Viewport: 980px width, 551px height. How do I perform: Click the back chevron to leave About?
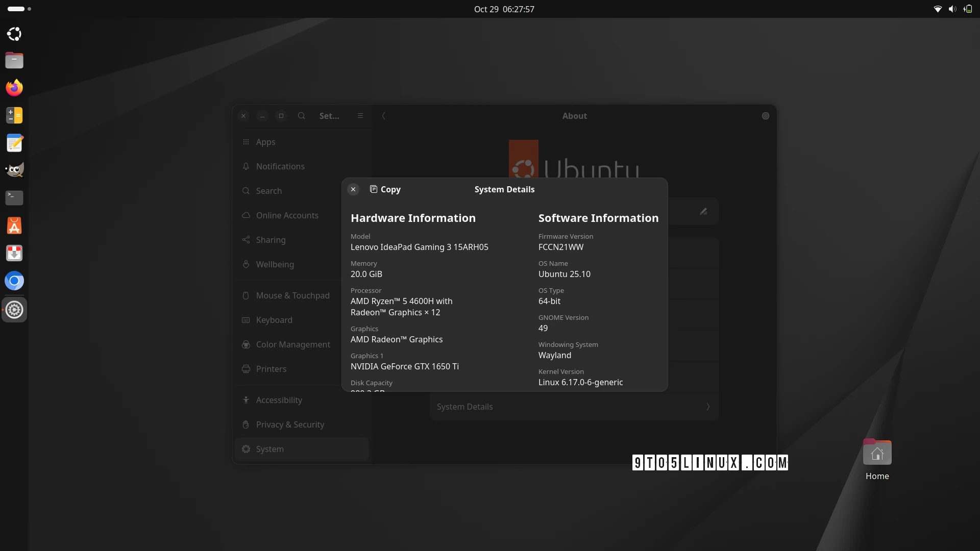tap(383, 116)
